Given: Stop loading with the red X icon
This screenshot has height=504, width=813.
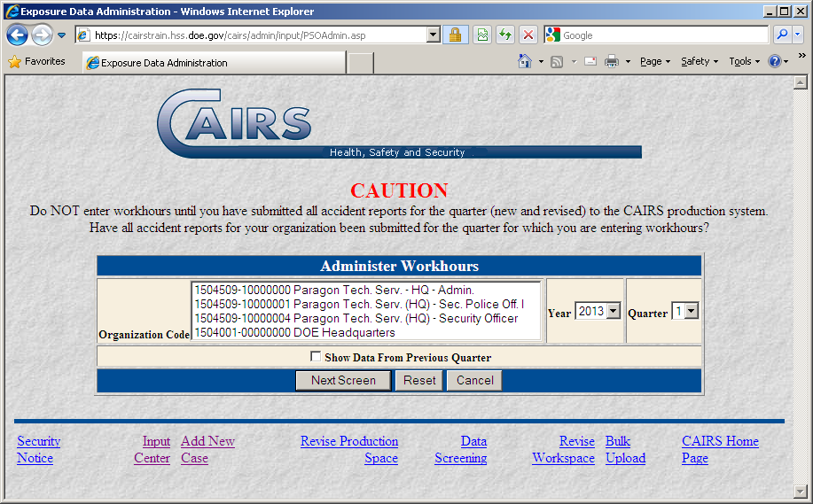Looking at the screenshot, I should (528, 35).
